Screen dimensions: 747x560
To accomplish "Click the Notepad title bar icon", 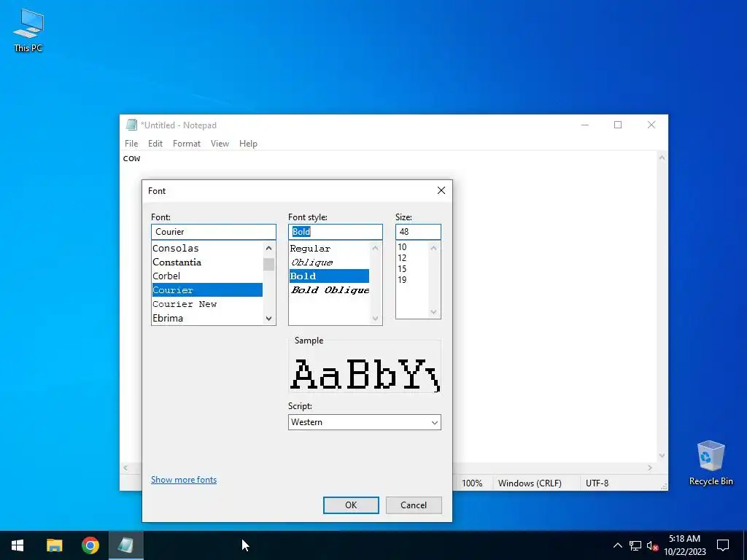I will pos(131,125).
